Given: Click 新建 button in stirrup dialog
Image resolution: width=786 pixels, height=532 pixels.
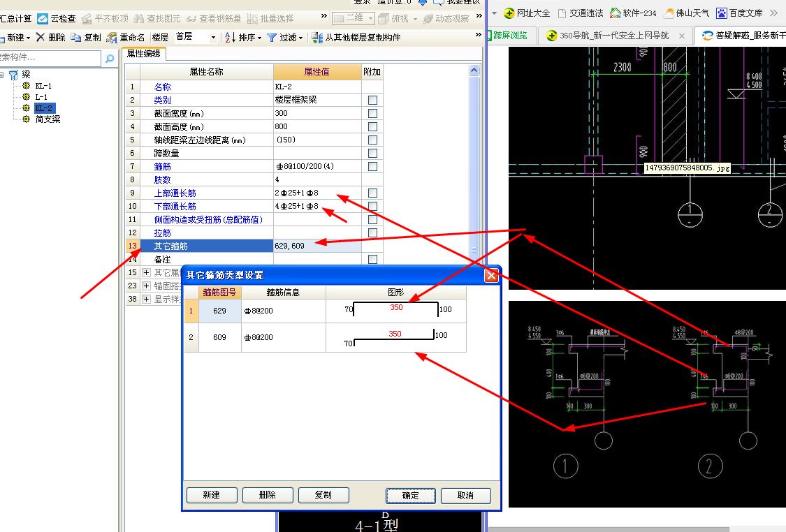Looking at the screenshot, I should pyautogui.click(x=212, y=495).
